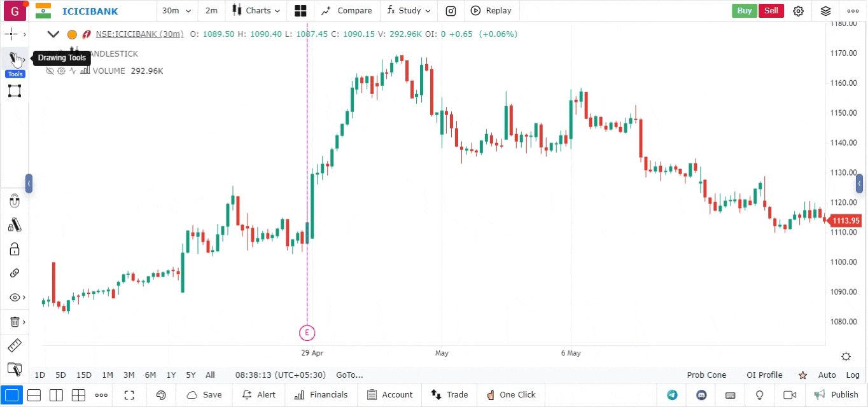Viewport: 868px width, 407px height.
Task: Select the 5D range tab
Action: tap(60, 375)
